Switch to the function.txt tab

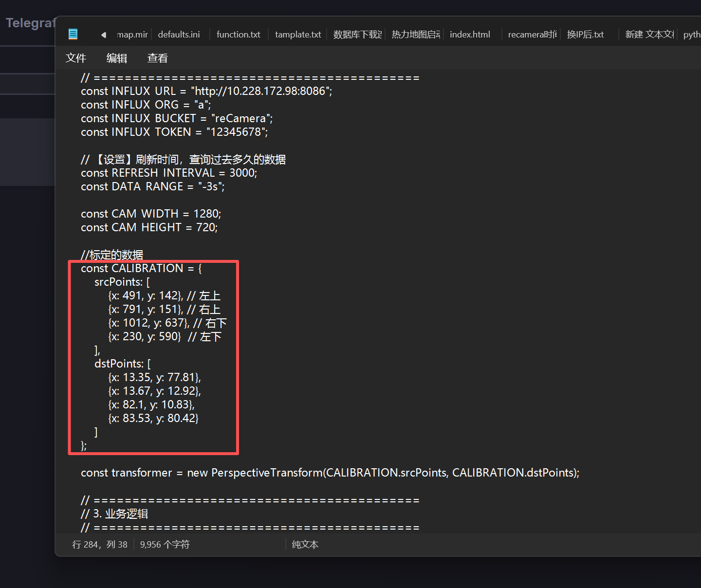[x=238, y=35]
